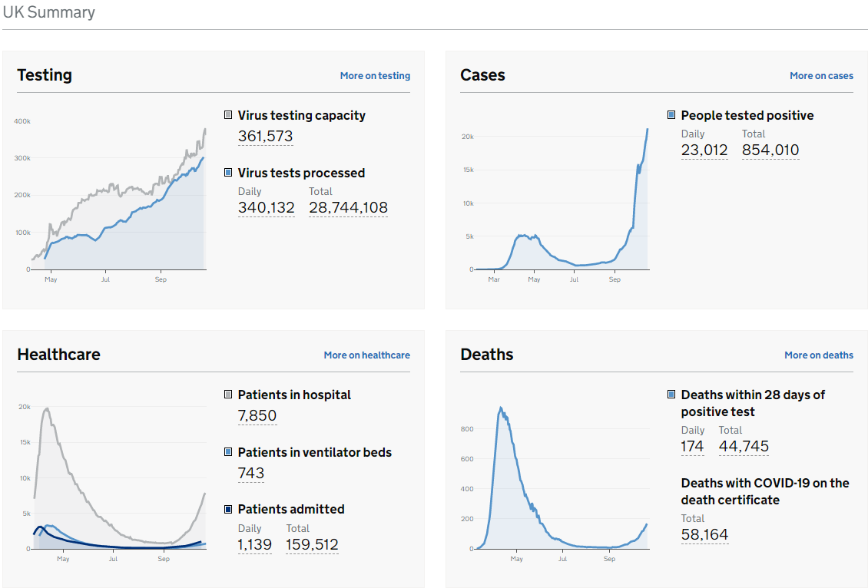The image size is (868, 588).
Task: Follow the More on healthcare link
Action: tap(366, 355)
